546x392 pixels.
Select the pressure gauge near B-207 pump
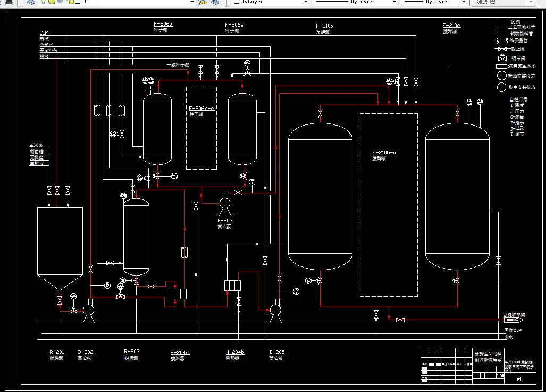coord(252,182)
